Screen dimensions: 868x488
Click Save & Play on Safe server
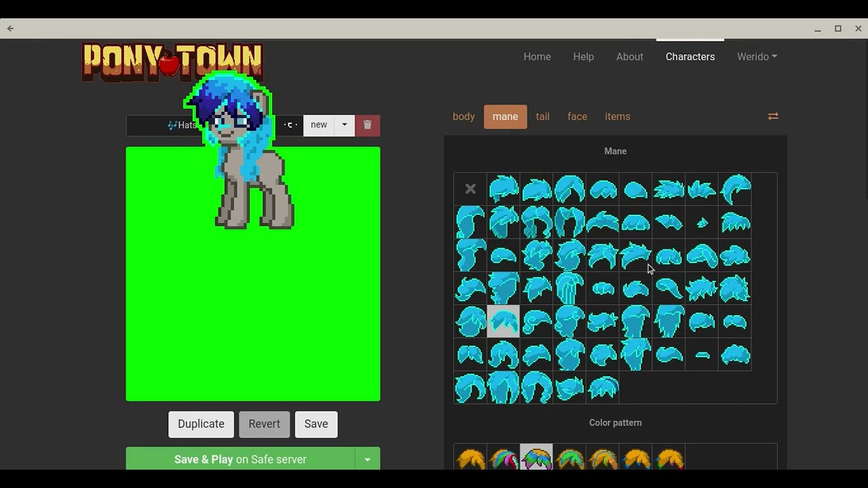coord(240,459)
